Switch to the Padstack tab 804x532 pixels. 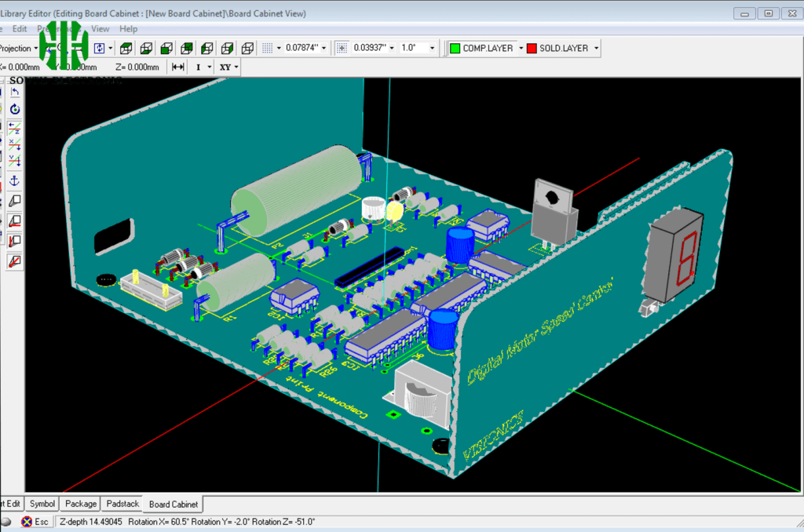[121, 503]
